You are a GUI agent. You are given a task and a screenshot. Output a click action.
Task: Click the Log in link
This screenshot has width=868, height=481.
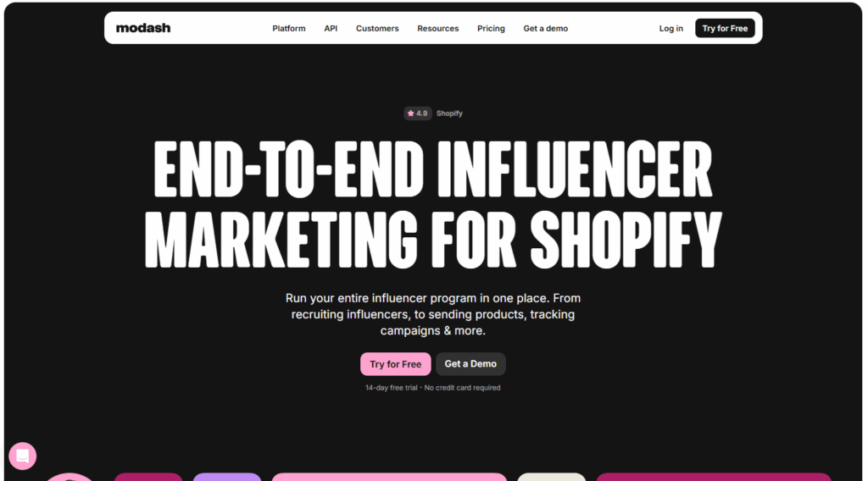point(670,28)
